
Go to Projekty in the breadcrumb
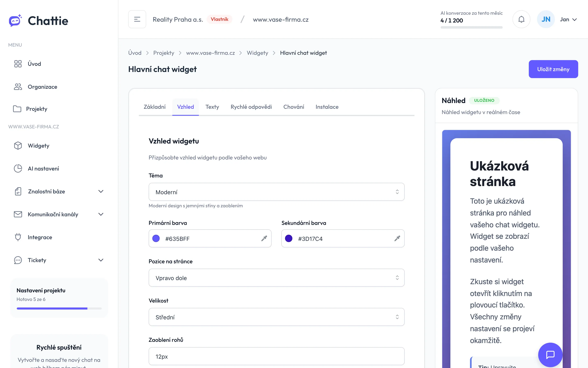[164, 53]
